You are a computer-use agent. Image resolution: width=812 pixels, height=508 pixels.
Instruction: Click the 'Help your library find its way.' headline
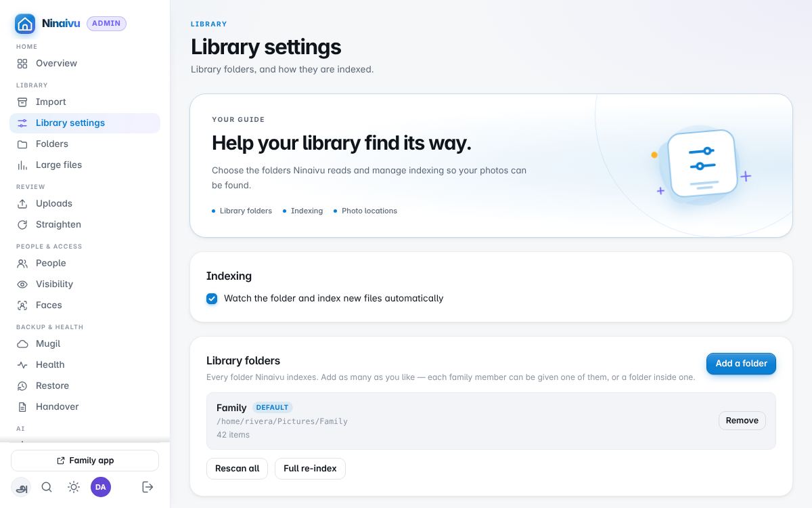point(342,143)
